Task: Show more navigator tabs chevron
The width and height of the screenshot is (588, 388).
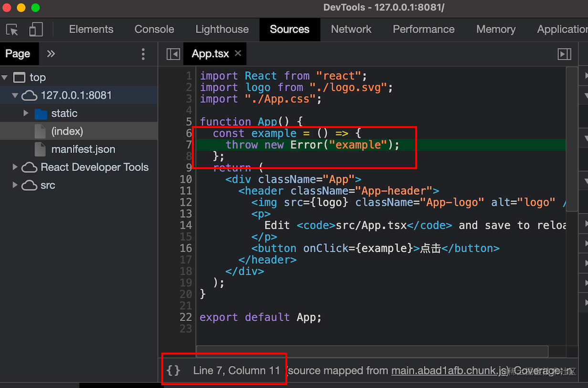Action: (x=51, y=54)
